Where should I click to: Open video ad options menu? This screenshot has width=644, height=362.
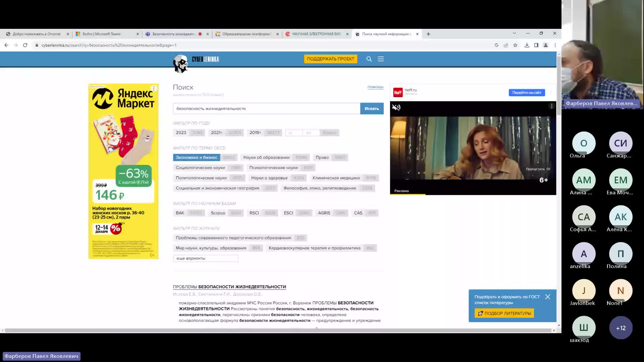click(x=551, y=106)
